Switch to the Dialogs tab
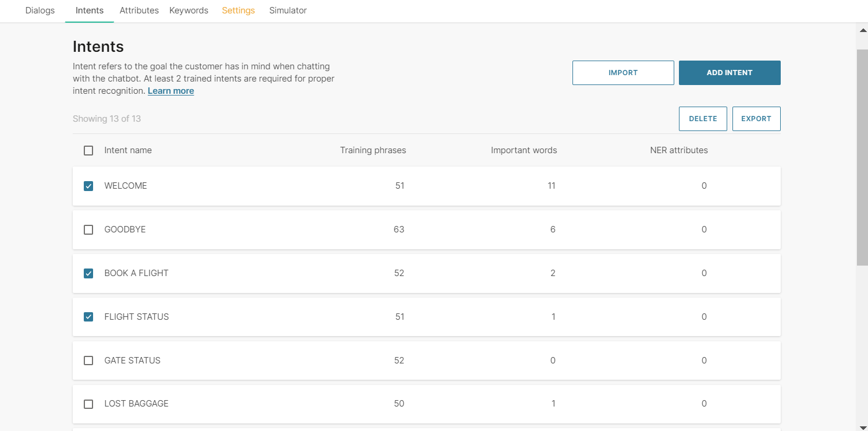868x431 pixels. 40,10
